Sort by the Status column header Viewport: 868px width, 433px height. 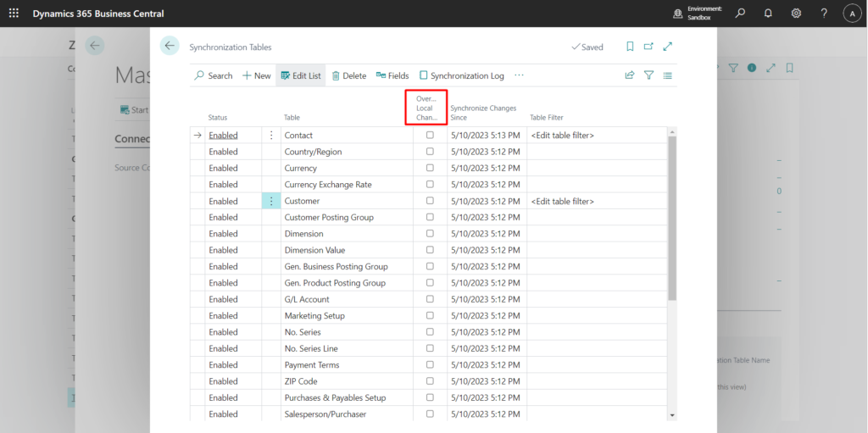click(218, 118)
